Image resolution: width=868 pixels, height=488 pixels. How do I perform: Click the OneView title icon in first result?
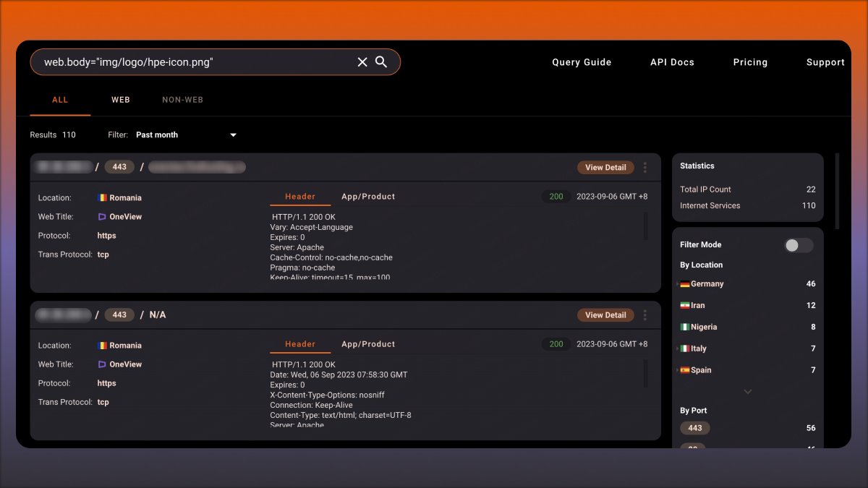coord(102,216)
